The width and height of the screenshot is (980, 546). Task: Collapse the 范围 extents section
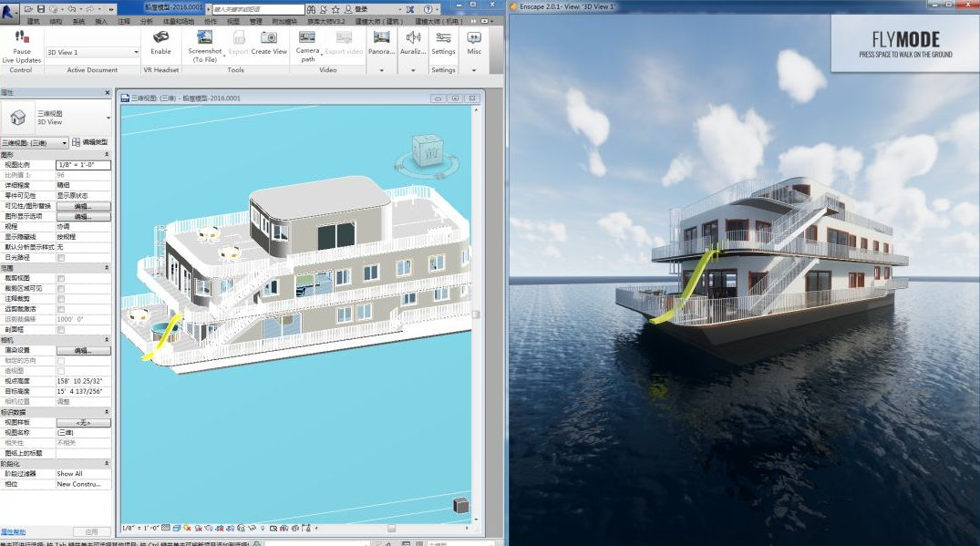point(107,267)
